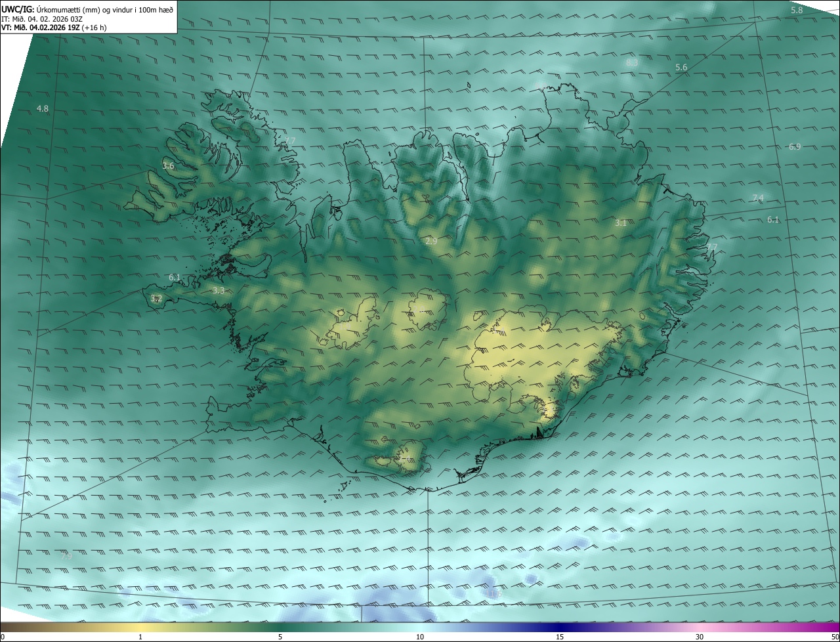Click the 3.3 value label

tap(219, 290)
